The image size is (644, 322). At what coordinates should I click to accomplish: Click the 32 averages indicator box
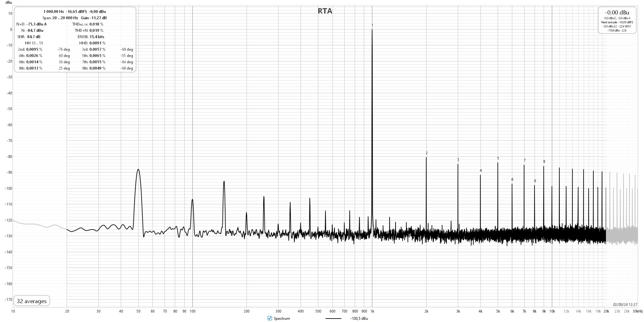click(x=31, y=301)
